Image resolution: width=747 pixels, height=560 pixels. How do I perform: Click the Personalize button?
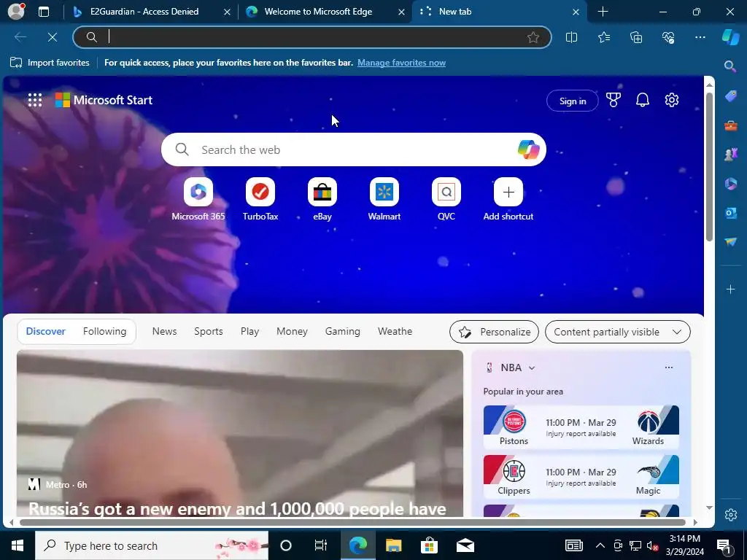(494, 332)
